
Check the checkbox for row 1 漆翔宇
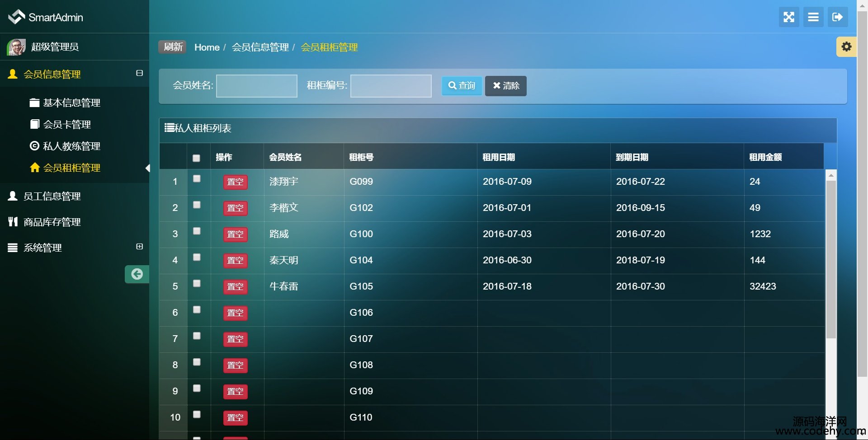coord(197,178)
